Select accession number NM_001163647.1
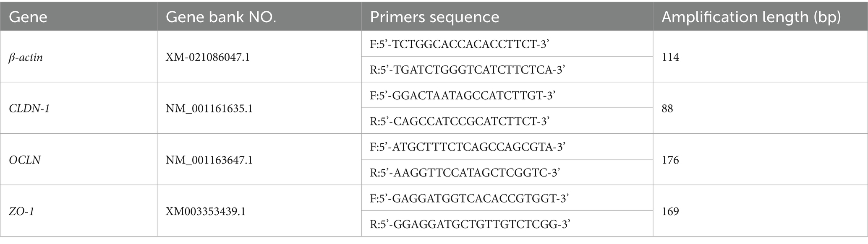Screen dimensions: 868x244 click(x=209, y=160)
